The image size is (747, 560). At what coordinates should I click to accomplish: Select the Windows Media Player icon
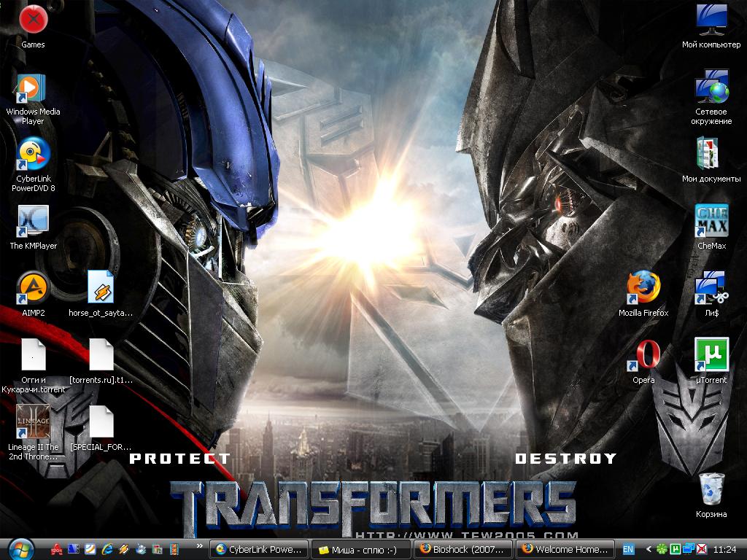coord(33,88)
